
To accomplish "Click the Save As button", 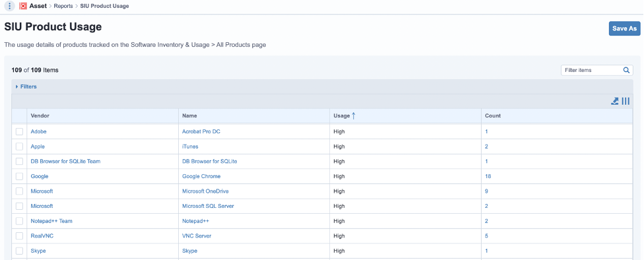I will click(x=624, y=28).
